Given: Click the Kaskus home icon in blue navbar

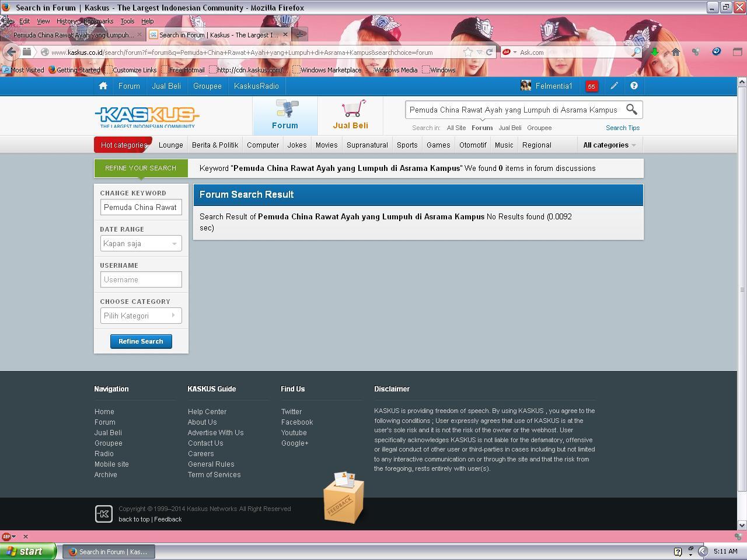Looking at the screenshot, I should coord(103,86).
